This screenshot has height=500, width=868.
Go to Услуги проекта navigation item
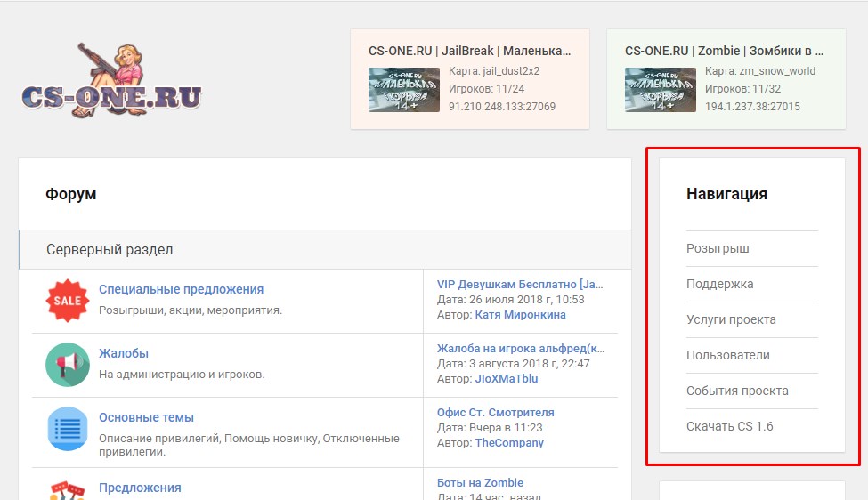tap(731, 319)
